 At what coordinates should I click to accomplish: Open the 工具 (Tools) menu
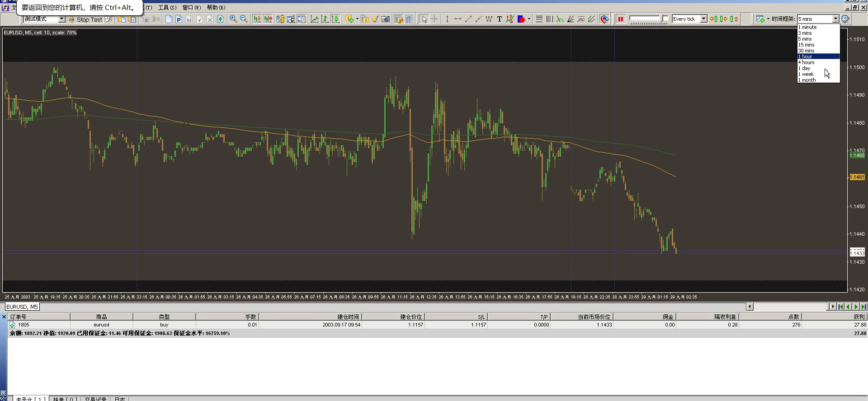click(x=167, y=8)
